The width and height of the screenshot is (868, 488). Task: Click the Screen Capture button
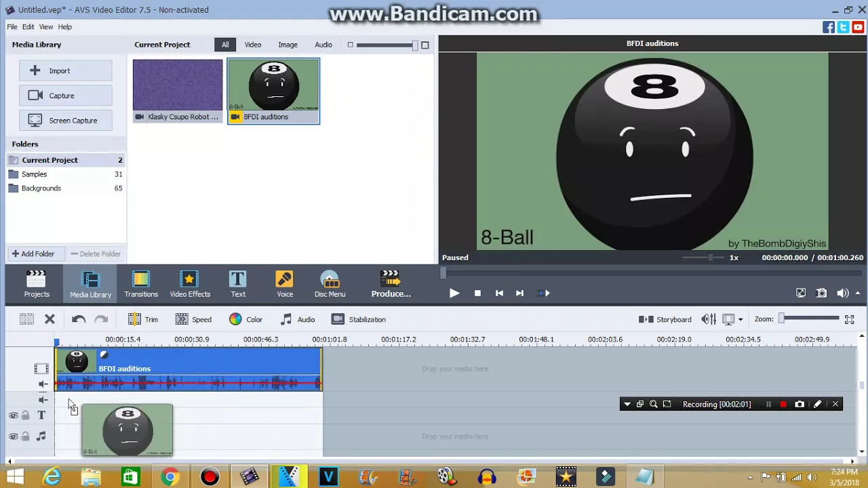66,121
